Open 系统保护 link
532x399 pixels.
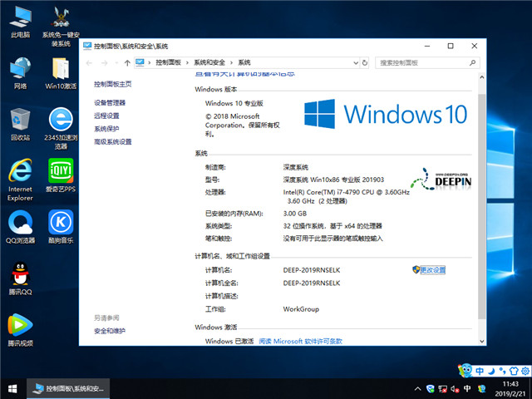(106, 129)
